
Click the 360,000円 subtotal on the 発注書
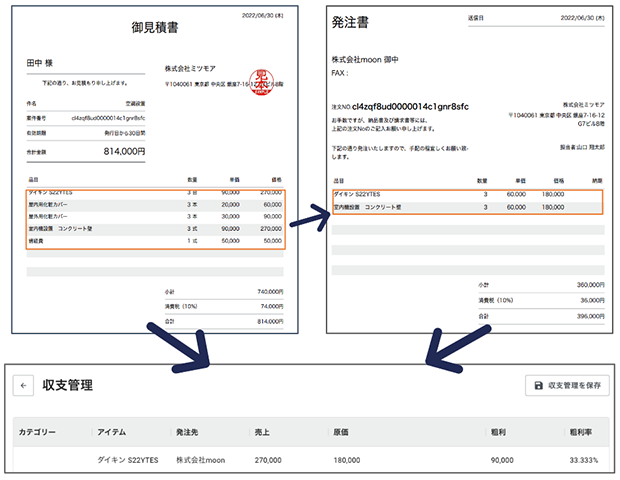click(x=591, y=285)
